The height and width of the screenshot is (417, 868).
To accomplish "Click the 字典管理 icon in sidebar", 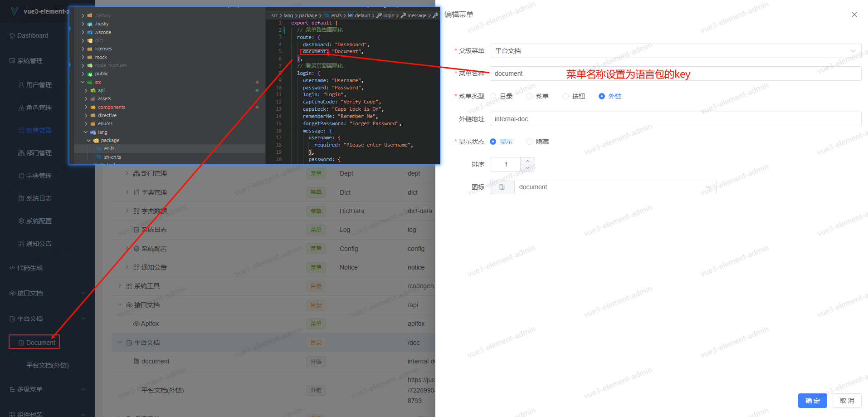I will click(21, 176).
